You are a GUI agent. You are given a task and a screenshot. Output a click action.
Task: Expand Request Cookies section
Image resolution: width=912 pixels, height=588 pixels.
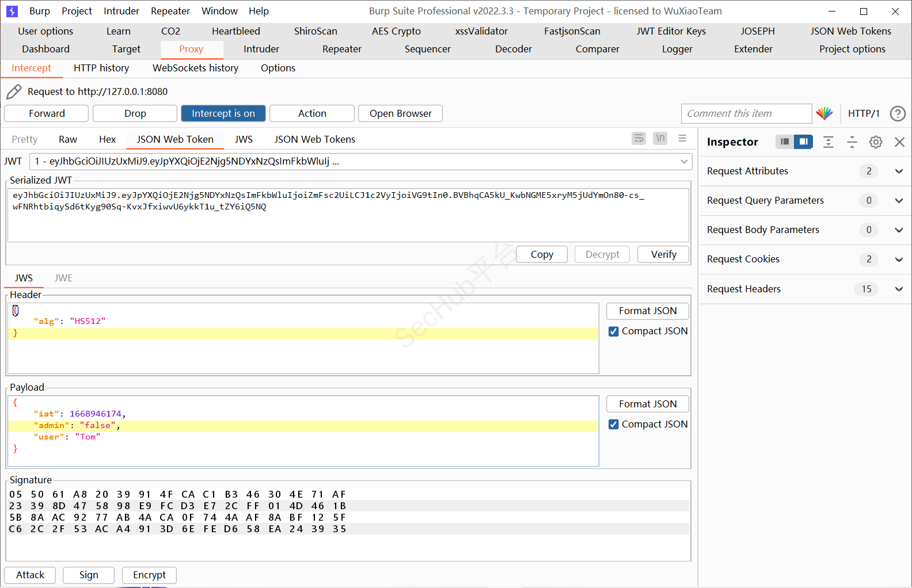pyautogui.click(x=899, y=259)
